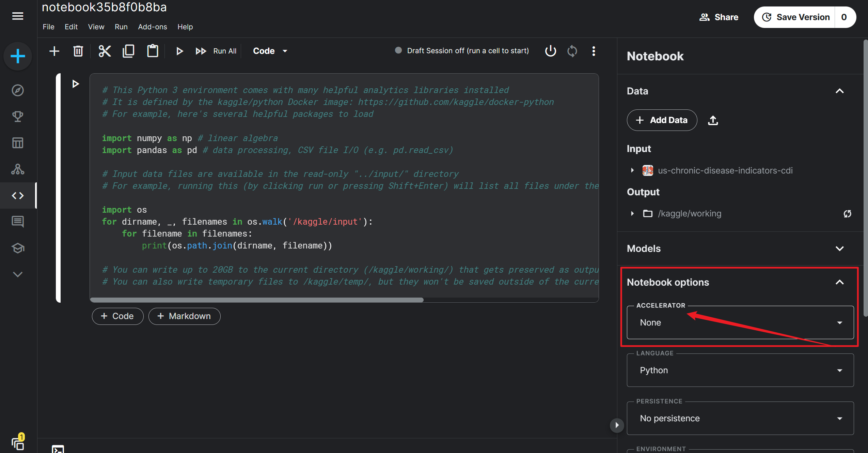Upload data using upload icon
The height and width of the screenshot is (453, 868).
point(713,120)
